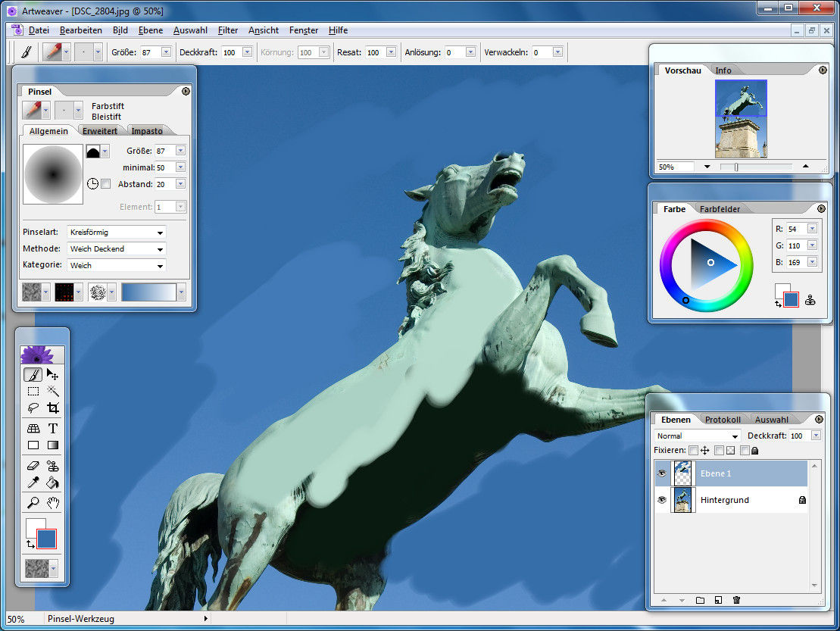Select the Crop tool in the toolbox
This screenshot has width=840, height=631.
coord(53,408)
